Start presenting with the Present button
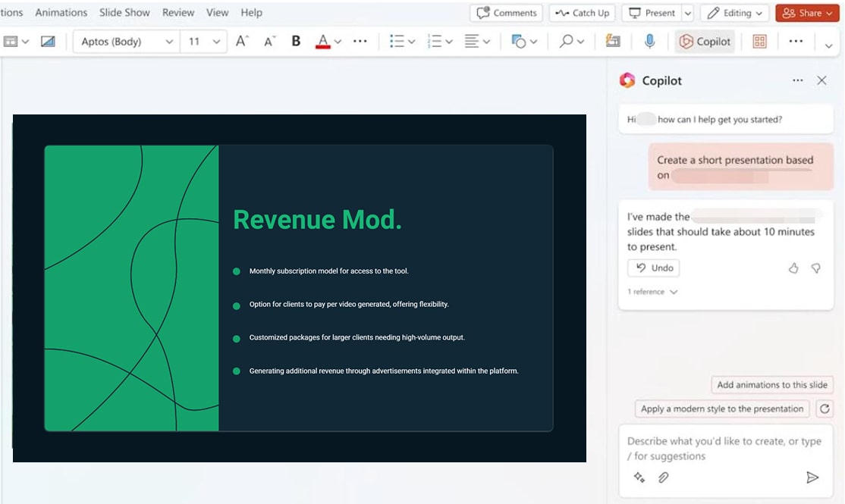Image resolution: width=845 pixels, height=504 pixels. click(652, 13)
